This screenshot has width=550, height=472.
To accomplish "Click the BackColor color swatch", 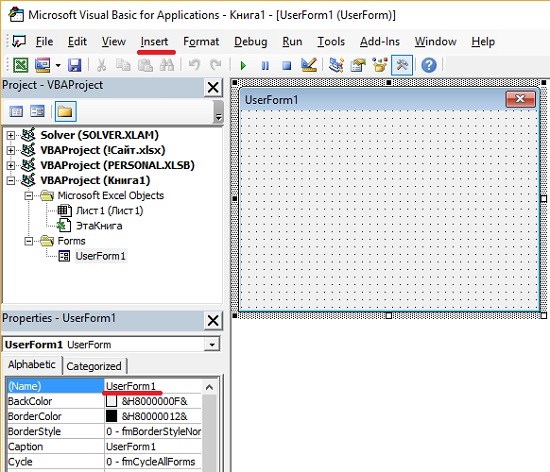I will (x=111, y=401).
